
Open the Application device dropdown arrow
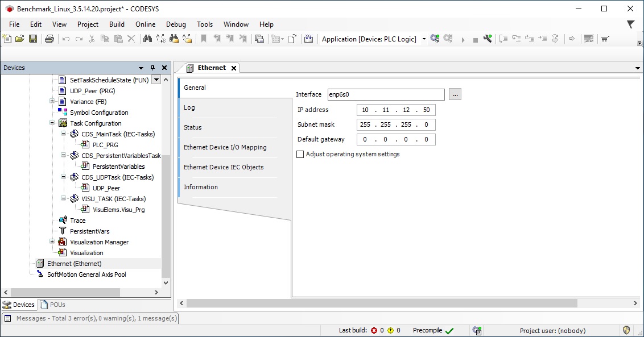424,39
